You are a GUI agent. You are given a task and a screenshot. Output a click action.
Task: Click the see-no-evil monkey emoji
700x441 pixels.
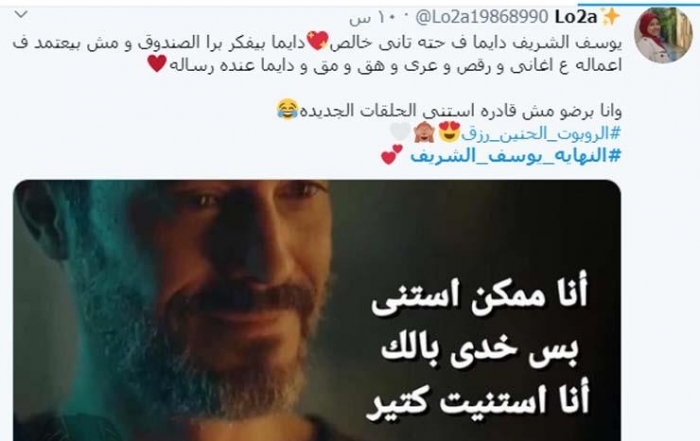[424, 132]
